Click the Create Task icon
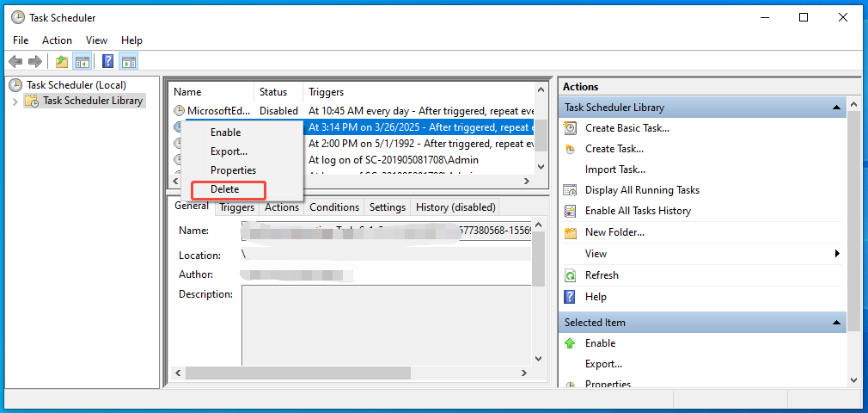 click(x=570, y=149)
